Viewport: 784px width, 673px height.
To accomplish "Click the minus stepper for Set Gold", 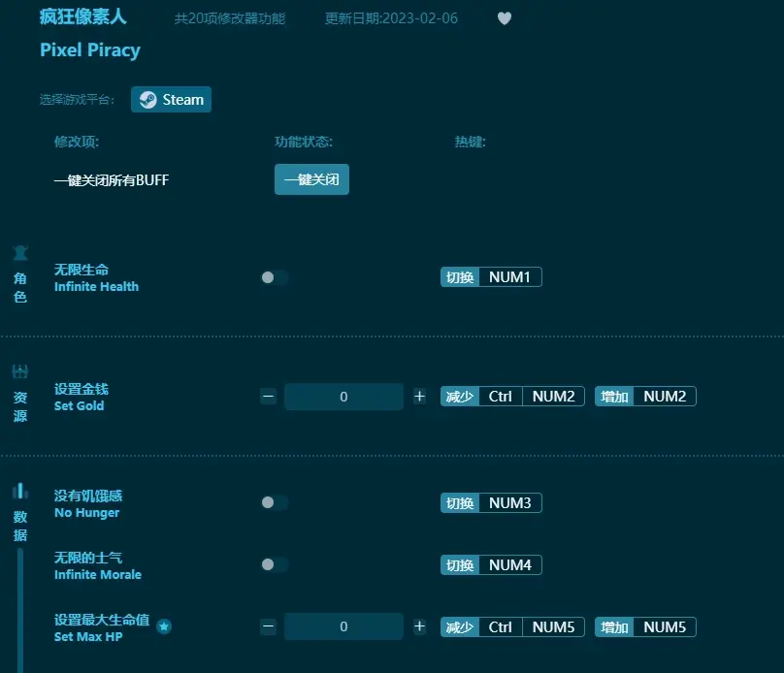I will pyautogui.click(x=269, y=397).
